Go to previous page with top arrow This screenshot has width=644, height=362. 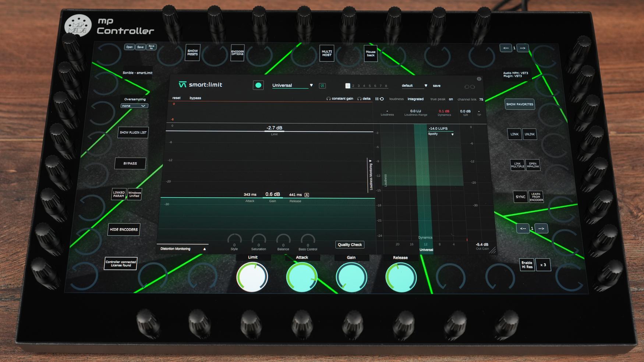(x=506, y=48)
